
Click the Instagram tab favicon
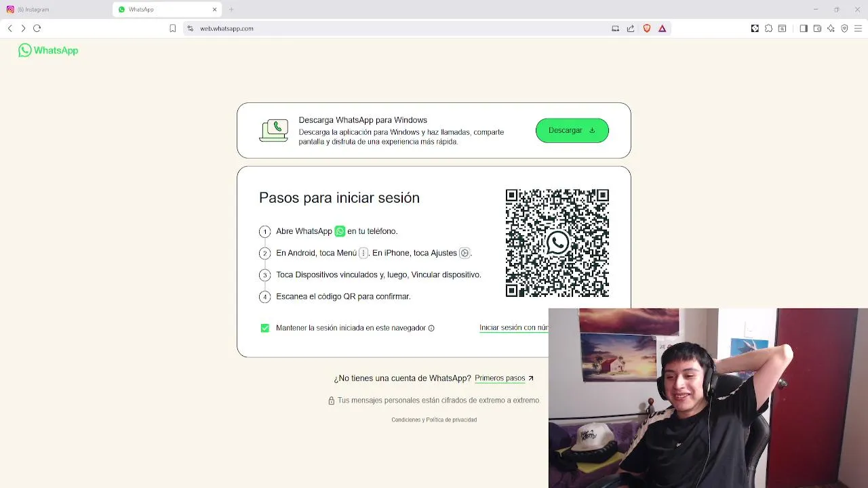point(10,9)
